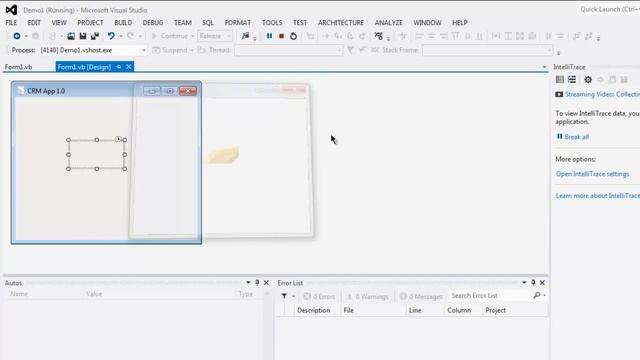Screen dimensions: 640x360
Task: Switch IntelliTrace to calls view icon
Action: pos(572,80)
